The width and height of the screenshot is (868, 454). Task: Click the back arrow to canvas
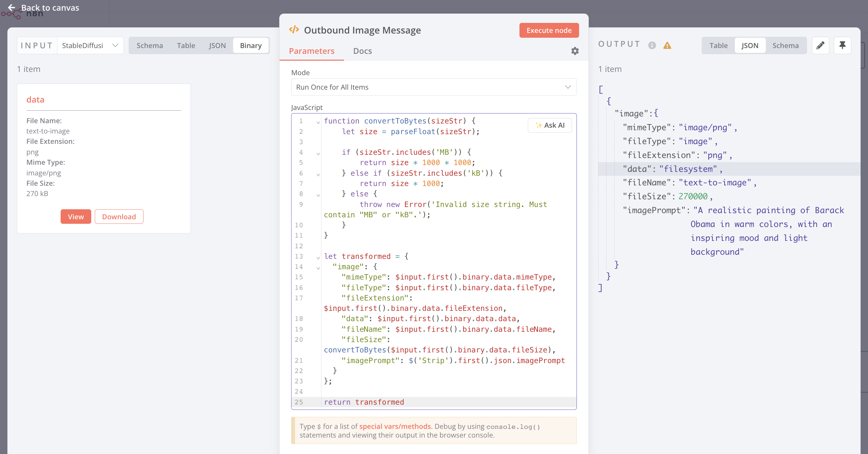click(x=12, y=7)
